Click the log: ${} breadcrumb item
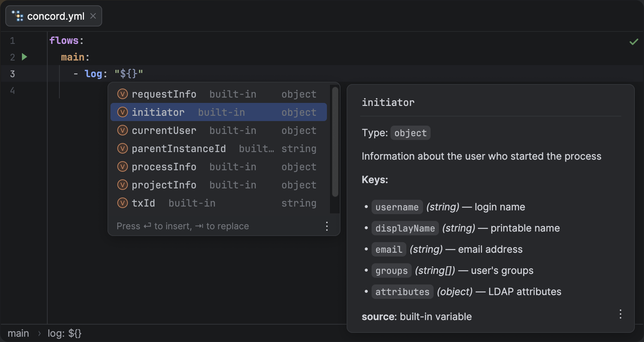Viewport: 644px width, 342px height. tap(64, 333)
